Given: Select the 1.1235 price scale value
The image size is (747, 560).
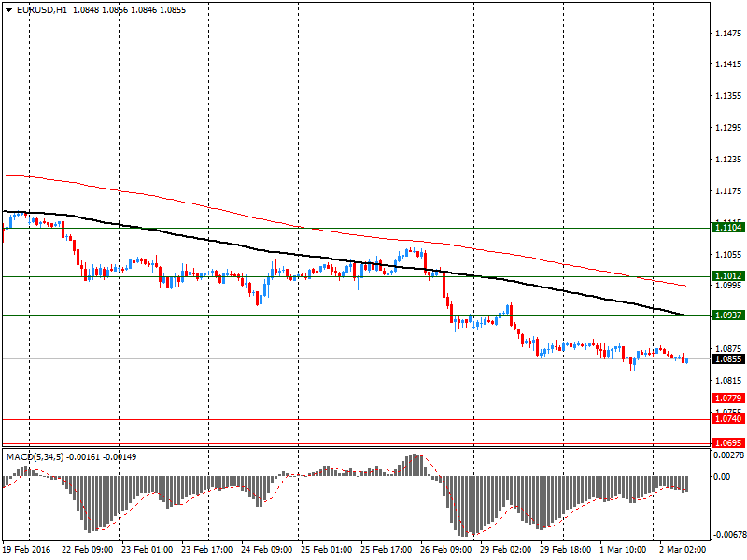Looking at the screenshot, I should (728, 160).
